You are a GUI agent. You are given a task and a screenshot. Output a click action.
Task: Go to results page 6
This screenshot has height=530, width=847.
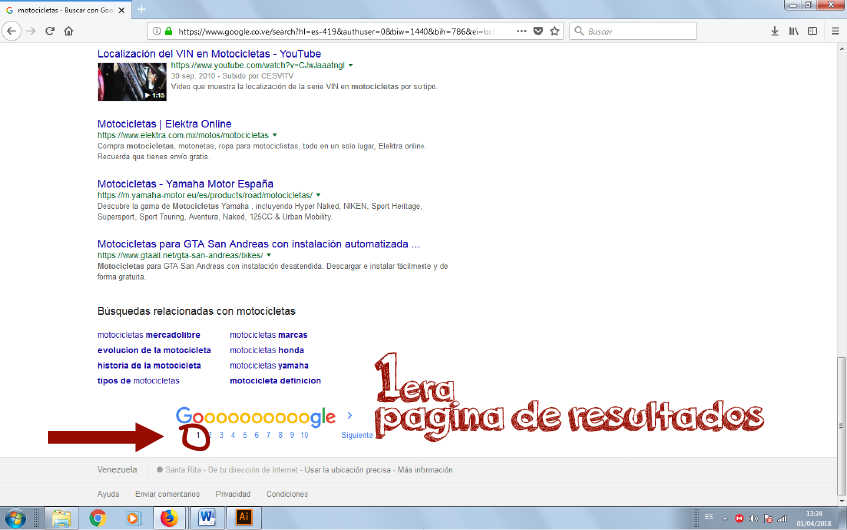[x=257, y=435]
